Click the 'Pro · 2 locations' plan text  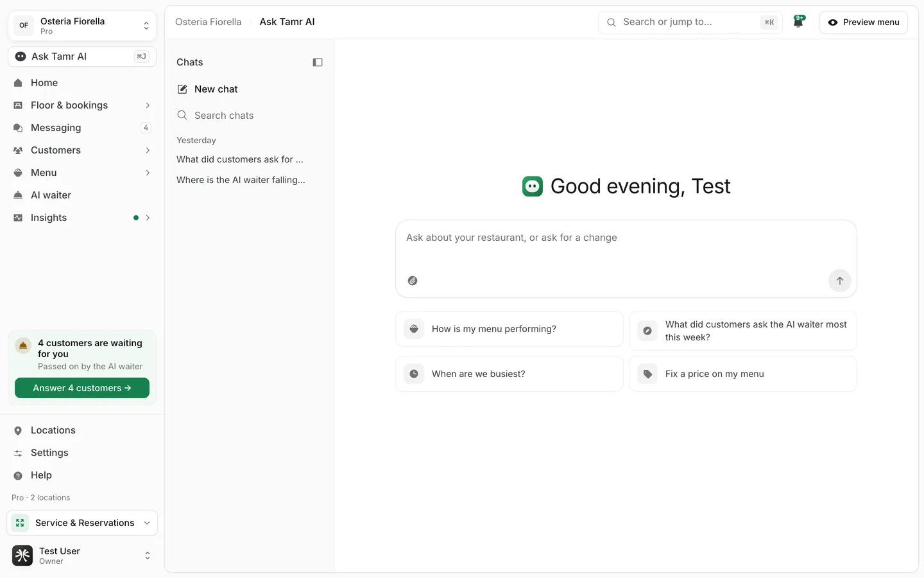(41, 498)
